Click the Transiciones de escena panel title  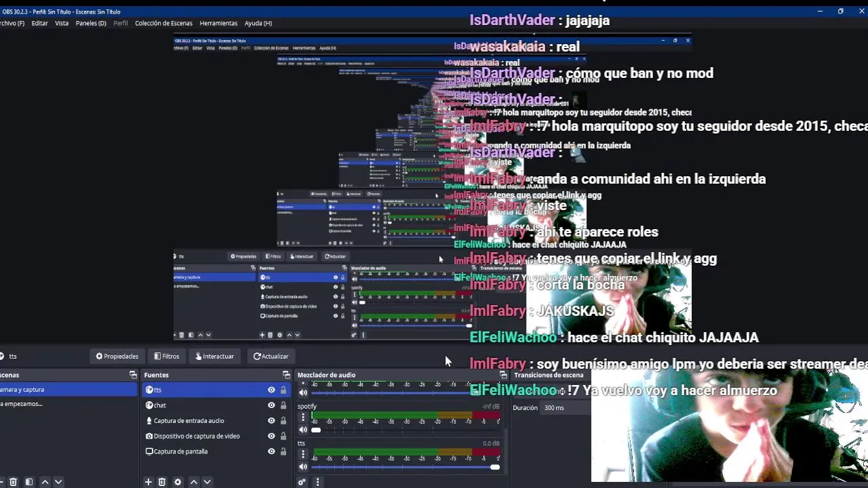549,375
